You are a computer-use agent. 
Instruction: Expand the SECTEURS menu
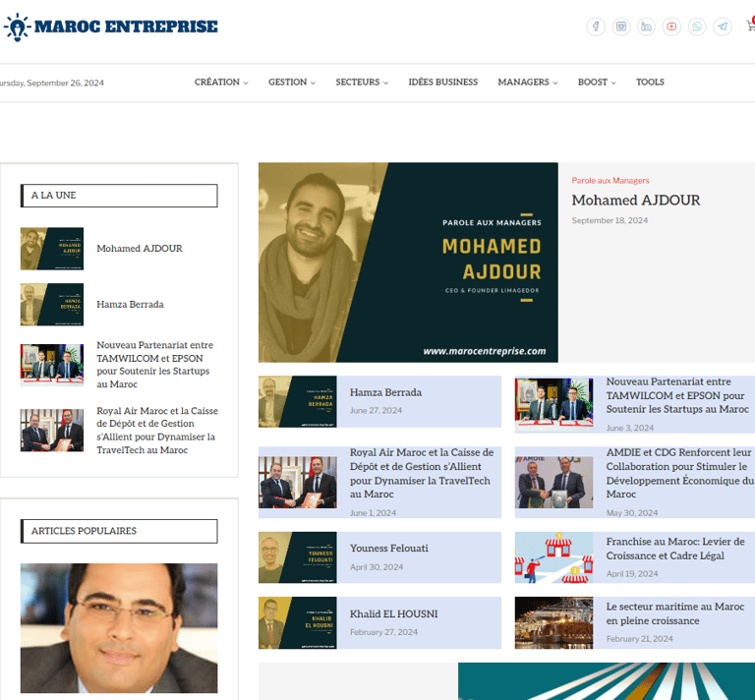362,83
